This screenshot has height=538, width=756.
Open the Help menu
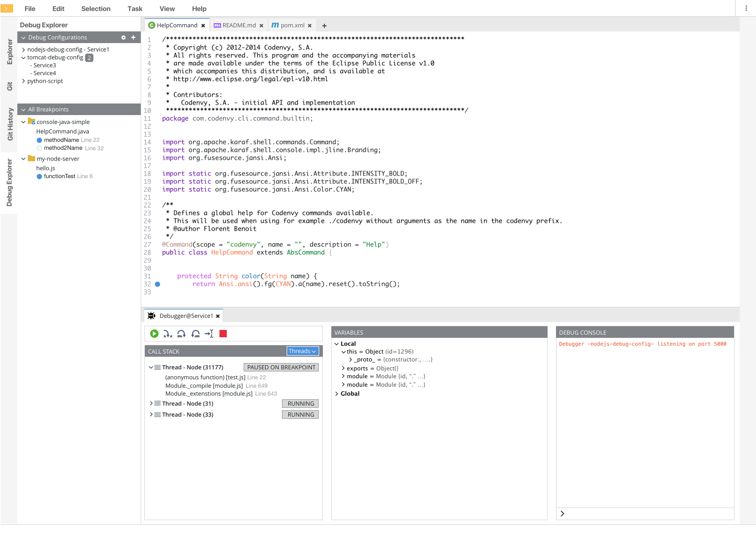[199, 9]
